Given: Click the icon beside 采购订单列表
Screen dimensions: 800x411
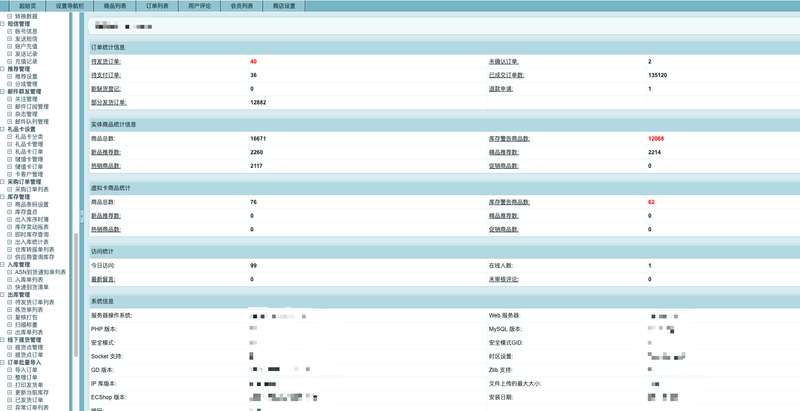Looking at the screenshot, I should [x=9, y=189].
